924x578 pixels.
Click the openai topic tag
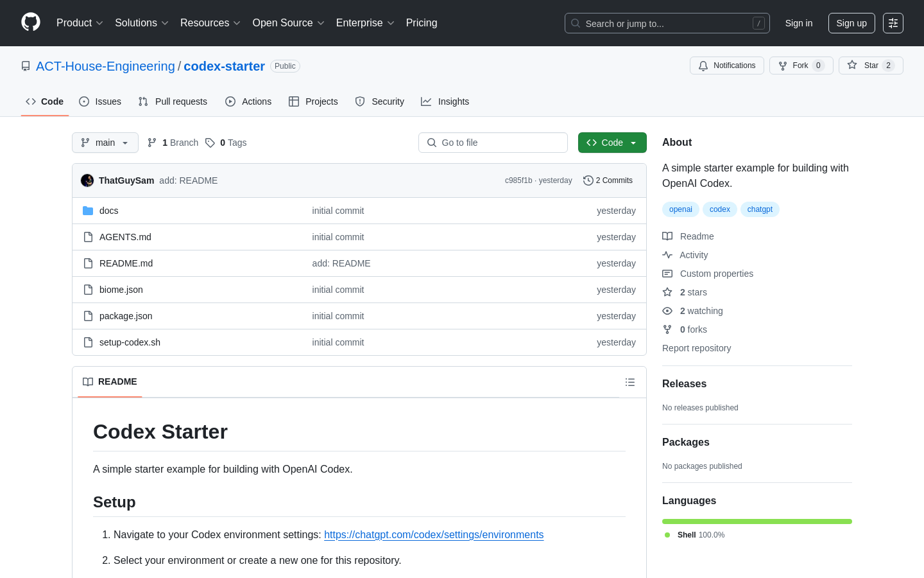coord(681,209)
